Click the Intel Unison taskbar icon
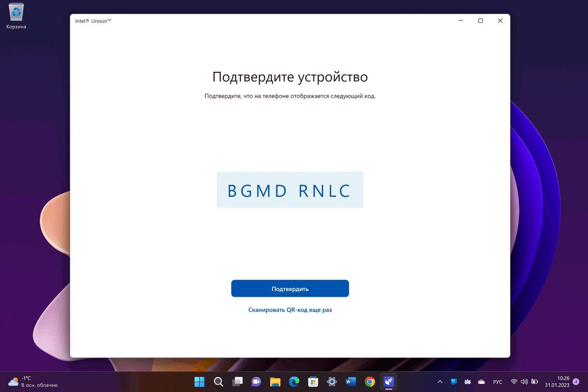588x392 pixels. [388, 382]
